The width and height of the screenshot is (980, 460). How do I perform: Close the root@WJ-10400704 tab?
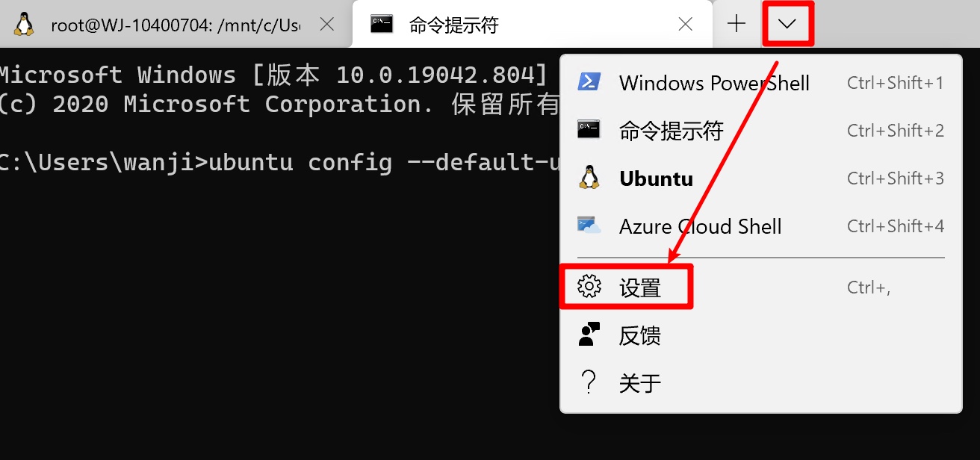tap(326, 24)
